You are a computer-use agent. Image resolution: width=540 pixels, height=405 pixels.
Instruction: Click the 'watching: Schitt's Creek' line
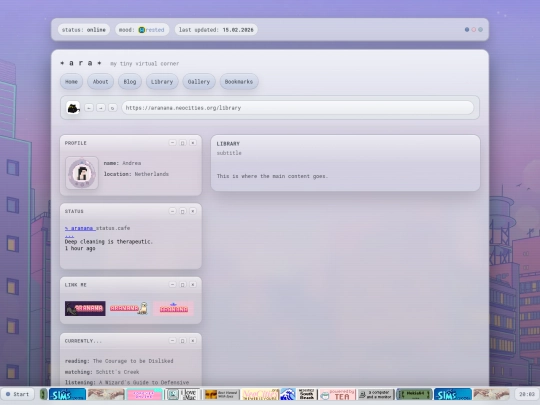[x=102, y=372]
